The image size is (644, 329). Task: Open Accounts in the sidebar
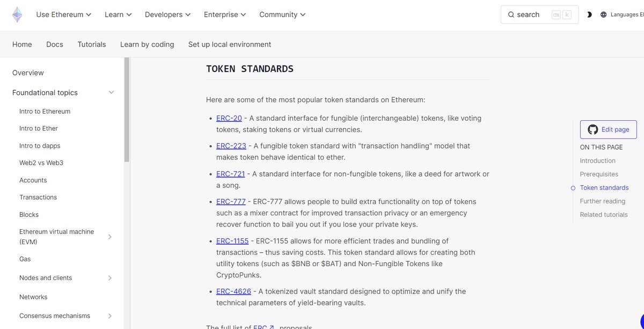33,180
